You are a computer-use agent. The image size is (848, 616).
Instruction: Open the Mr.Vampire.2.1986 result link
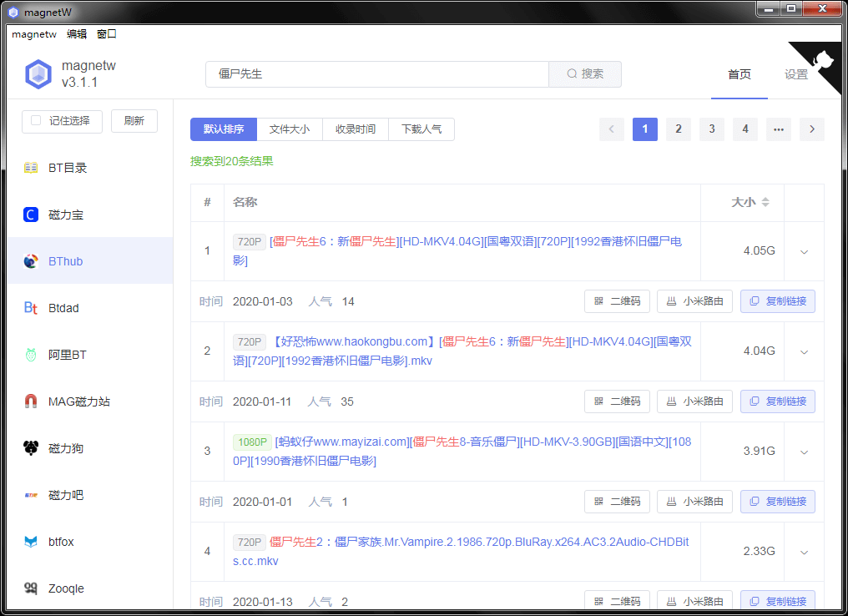pos(462,551)
